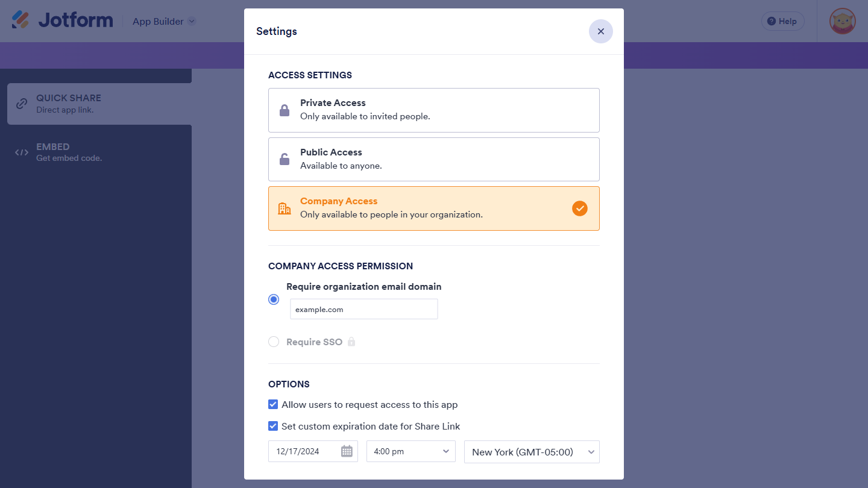Select Require organization email domain radio

(x=274, y=299)
